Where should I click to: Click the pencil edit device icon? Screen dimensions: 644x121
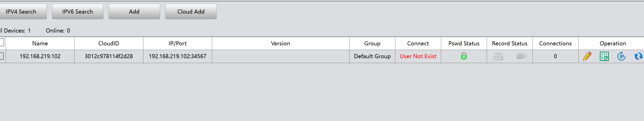click(587, 56)
